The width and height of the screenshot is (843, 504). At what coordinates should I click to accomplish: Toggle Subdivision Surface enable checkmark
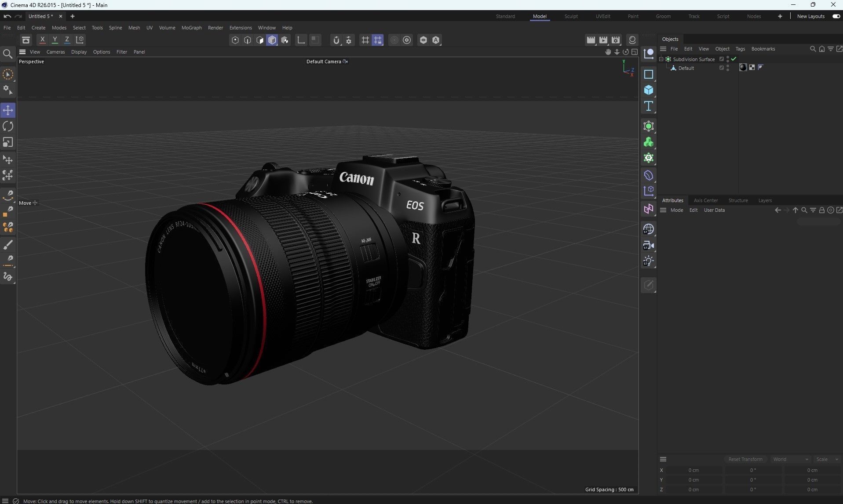click(734, 59)
